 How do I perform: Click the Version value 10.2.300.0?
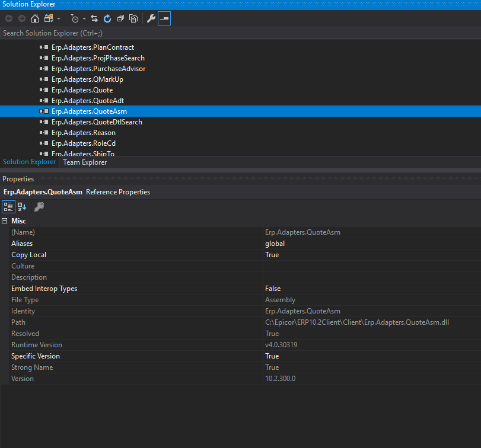click(x=280, y=379)
